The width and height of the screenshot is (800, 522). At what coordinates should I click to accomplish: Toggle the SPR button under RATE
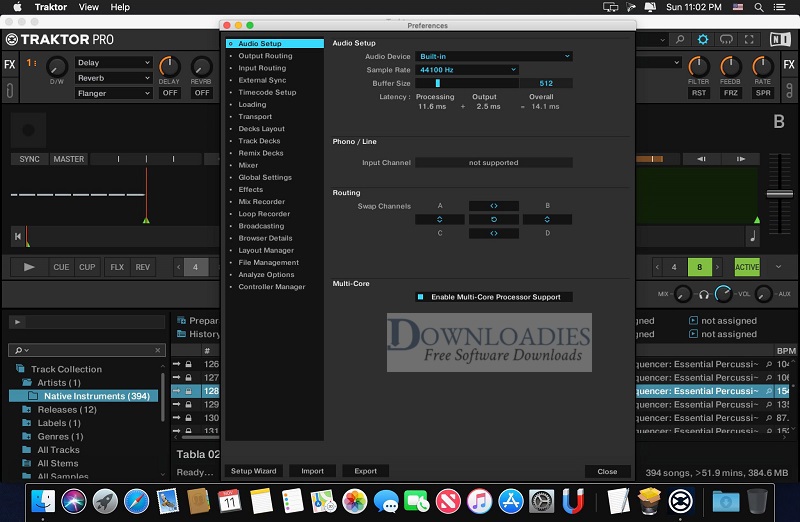763,93
